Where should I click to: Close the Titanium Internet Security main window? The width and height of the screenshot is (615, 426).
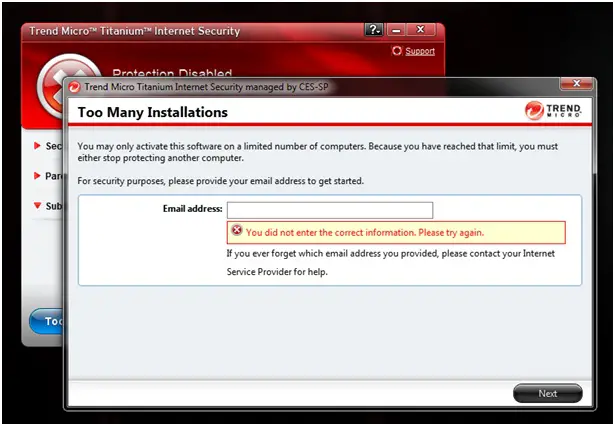point(420,30)
